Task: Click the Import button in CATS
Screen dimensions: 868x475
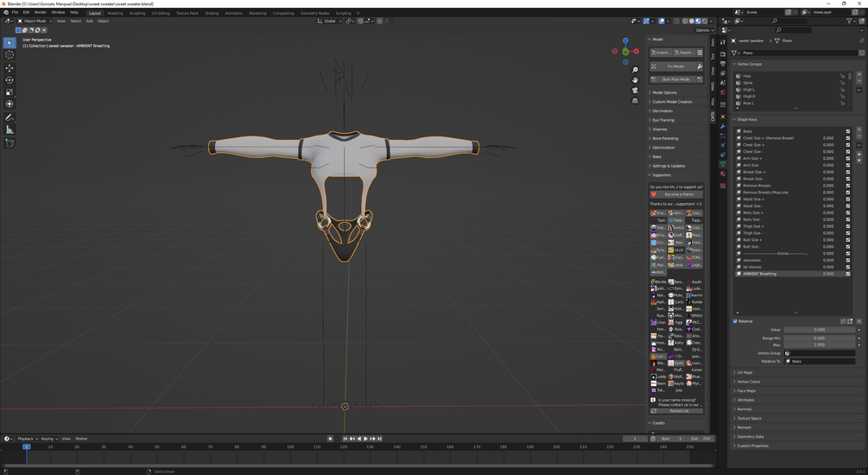Action: tap(661, 53)
